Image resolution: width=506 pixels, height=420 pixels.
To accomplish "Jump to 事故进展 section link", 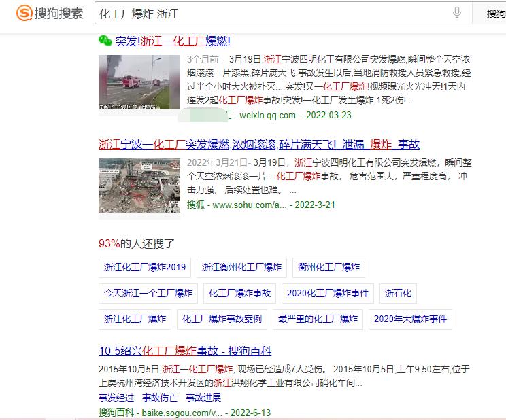I will click(x=203, y=398).
